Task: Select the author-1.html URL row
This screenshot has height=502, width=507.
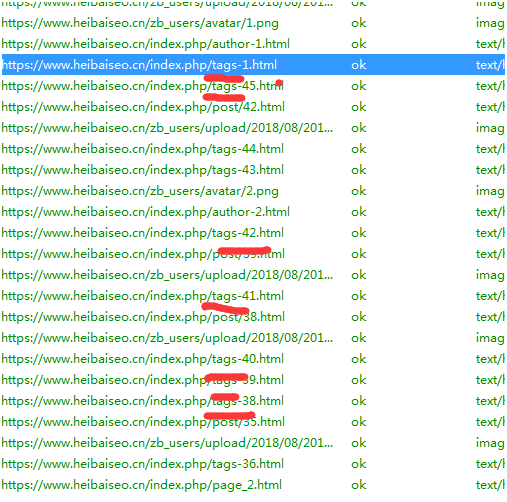Action: click(x=253, y=44)
